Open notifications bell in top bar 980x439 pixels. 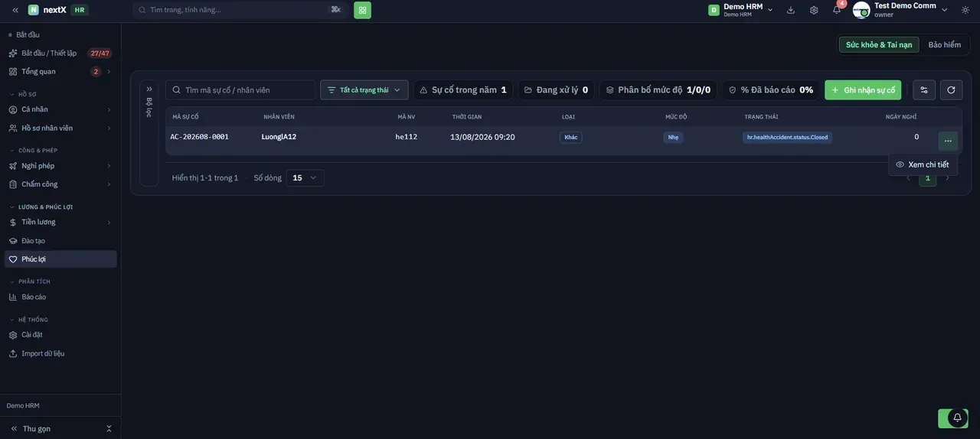(837, 10)
